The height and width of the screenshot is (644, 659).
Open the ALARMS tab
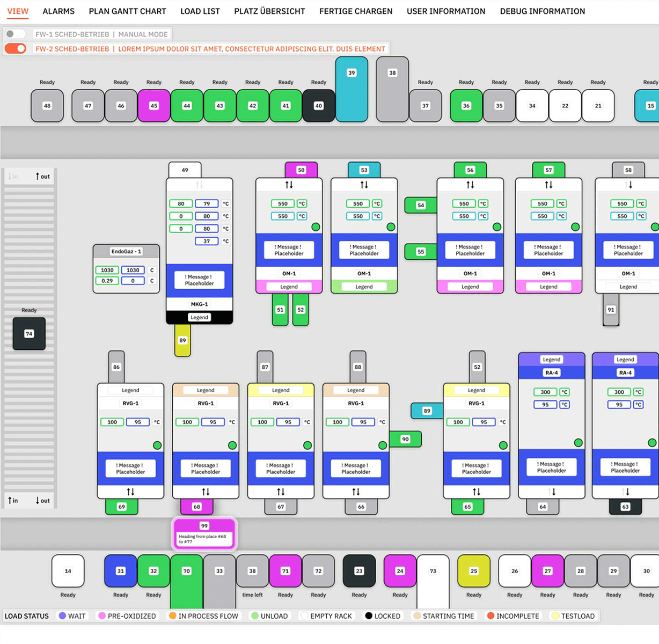58,11
